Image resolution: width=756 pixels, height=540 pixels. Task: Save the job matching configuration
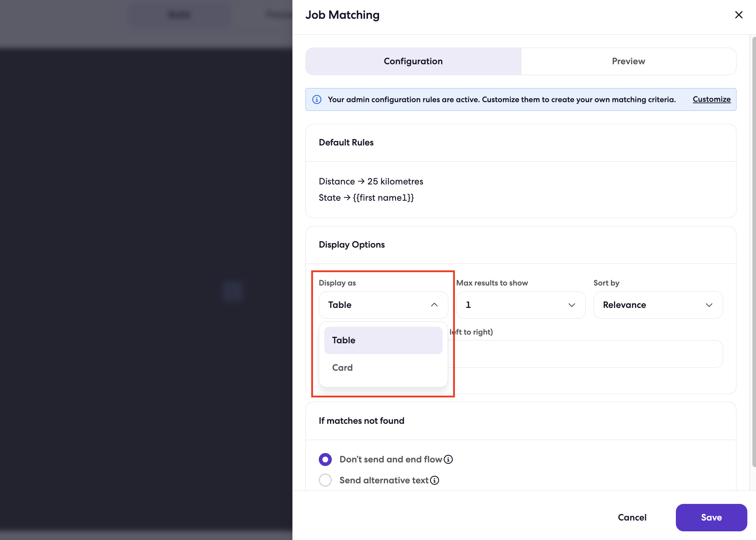coord(711,517)
